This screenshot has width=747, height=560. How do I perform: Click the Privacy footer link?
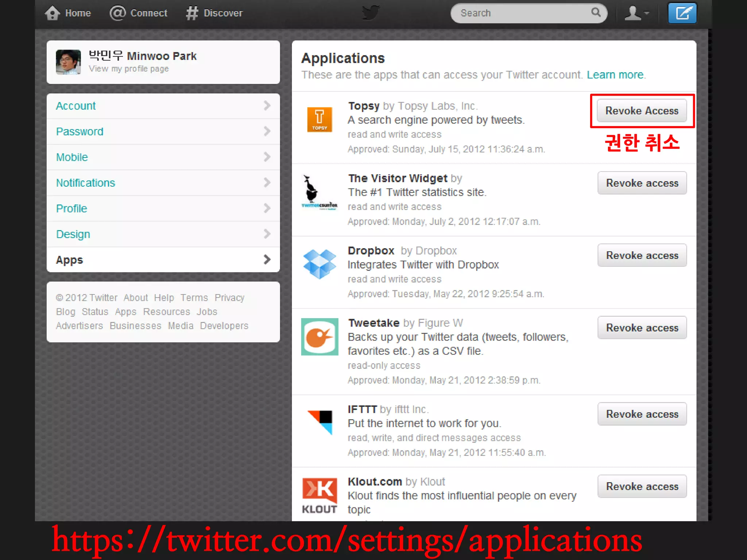[x=229, y=298]
